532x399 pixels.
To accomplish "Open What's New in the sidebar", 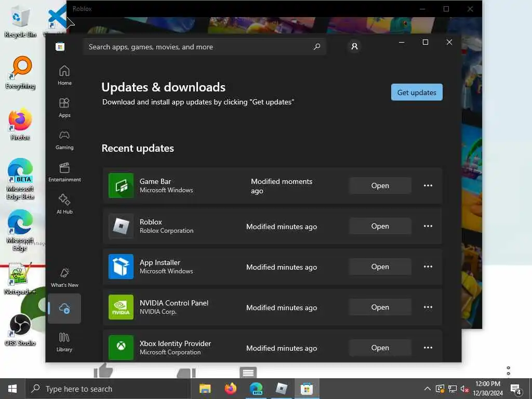I will pyautogui.click(x=64, y=277).
